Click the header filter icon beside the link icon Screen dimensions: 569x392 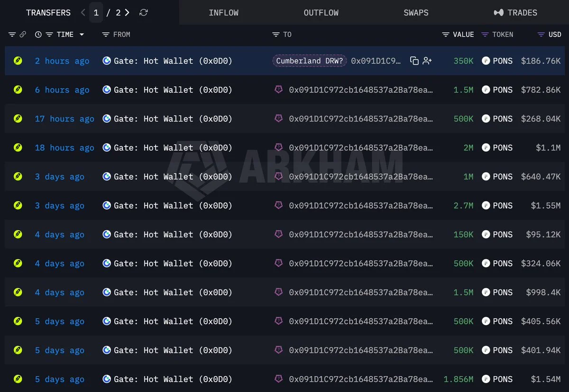12,35
